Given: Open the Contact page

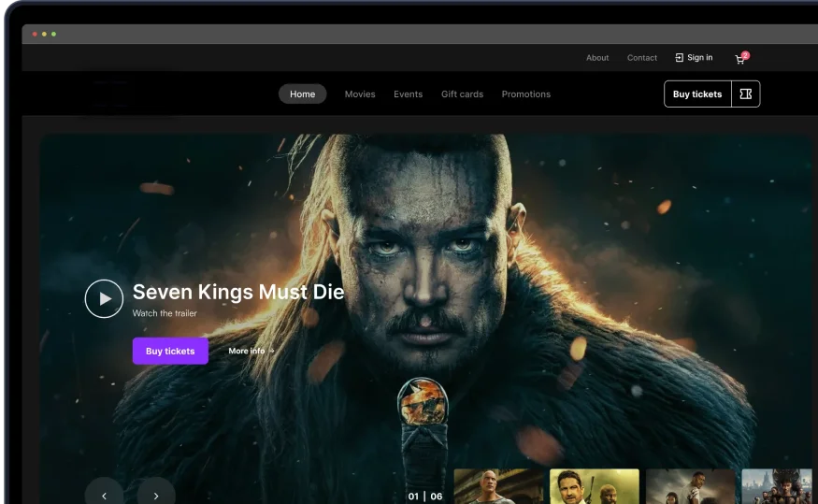Looking at the screenshot, I should 641,58.
